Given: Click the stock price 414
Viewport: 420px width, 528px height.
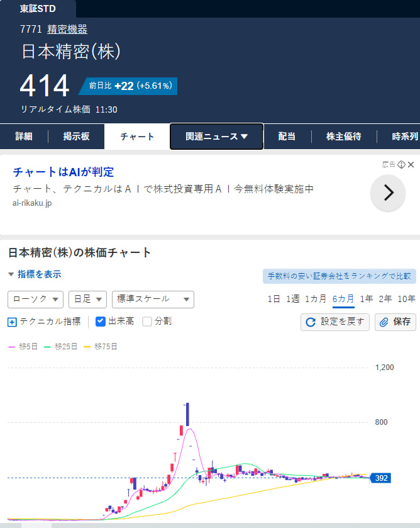Looking at the screenshot, I should coord(45,86).
